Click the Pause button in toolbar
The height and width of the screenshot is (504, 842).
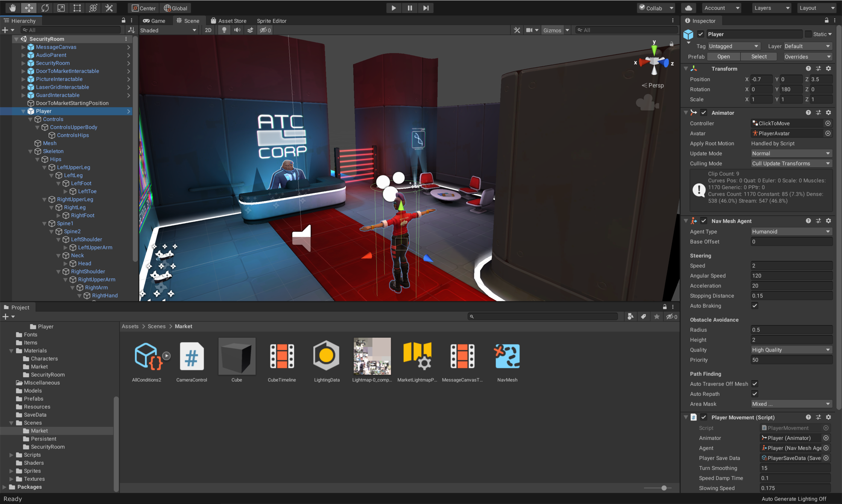click(x=409, y=8)
